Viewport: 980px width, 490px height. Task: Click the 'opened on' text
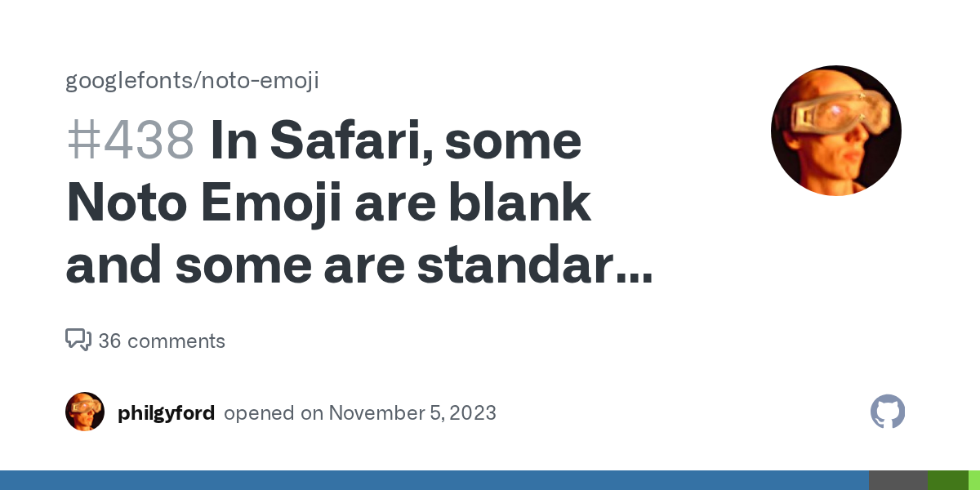click(x=273, y=412)
